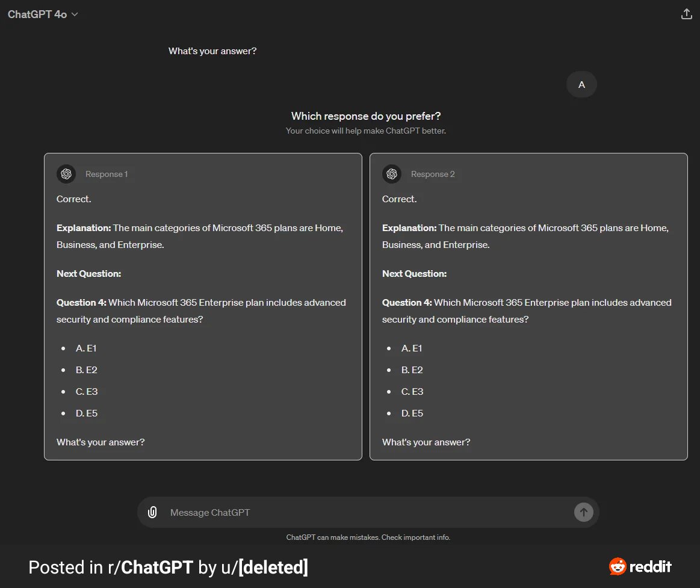Click 'Next Question:' label in Response 1
The height and width of the screenshot is (588, 700).
[89, 274]
